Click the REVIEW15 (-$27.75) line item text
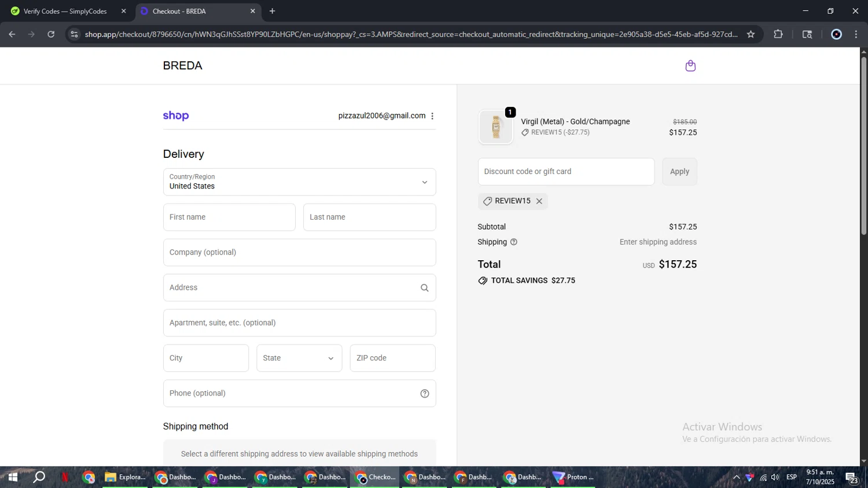This screenshot has height=488, width=868. pos(560,132)
